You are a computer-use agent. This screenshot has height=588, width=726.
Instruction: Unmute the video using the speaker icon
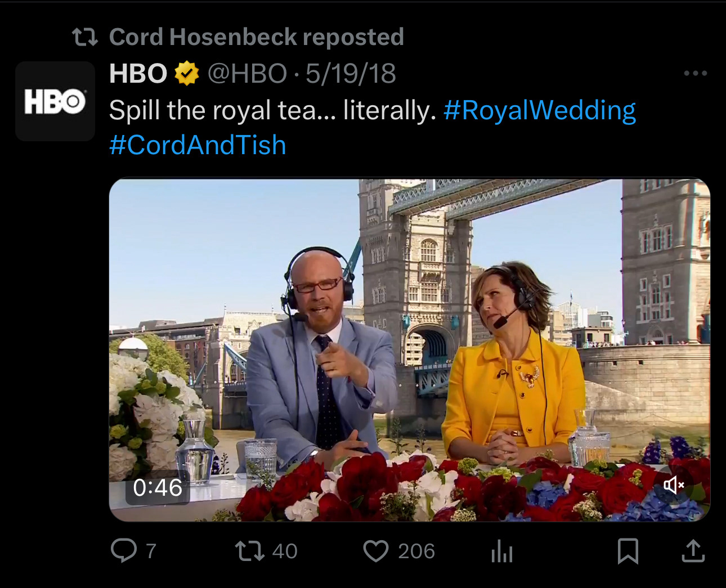(673, 484)
